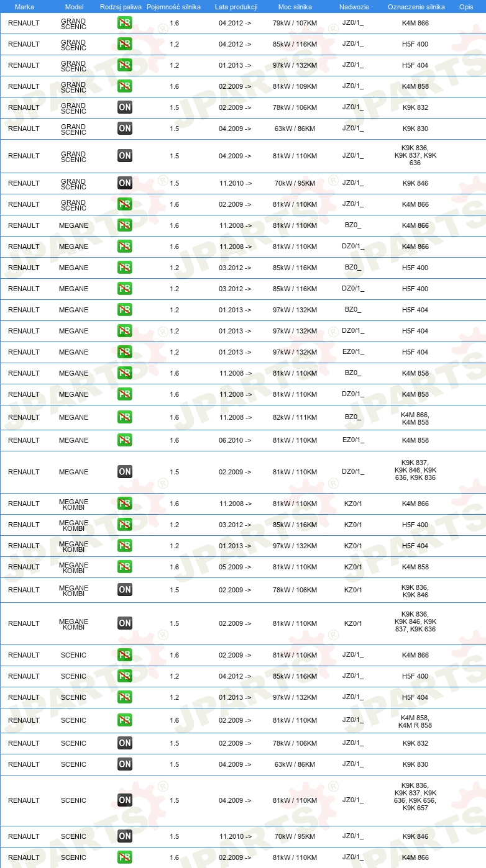Select the '05.2009 ->' production date cell
Image resolution: width=486 pixels, height=868 pixels.
pyautogui.click(x=235, y=567)
